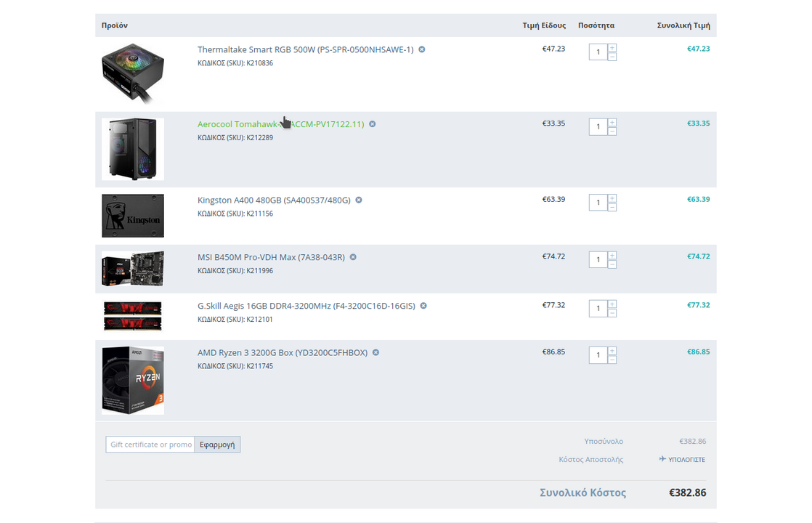Increase quantity of AMD Ryzen 3 3200G
This screenshot has height=523, width=812.
point(612,351)
